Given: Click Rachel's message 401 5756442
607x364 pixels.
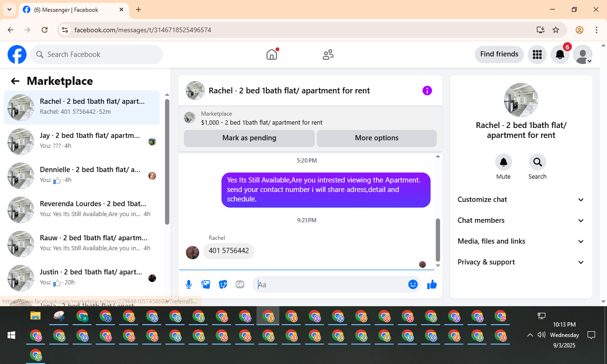Looking at the screenshot, I should point(229,251).
